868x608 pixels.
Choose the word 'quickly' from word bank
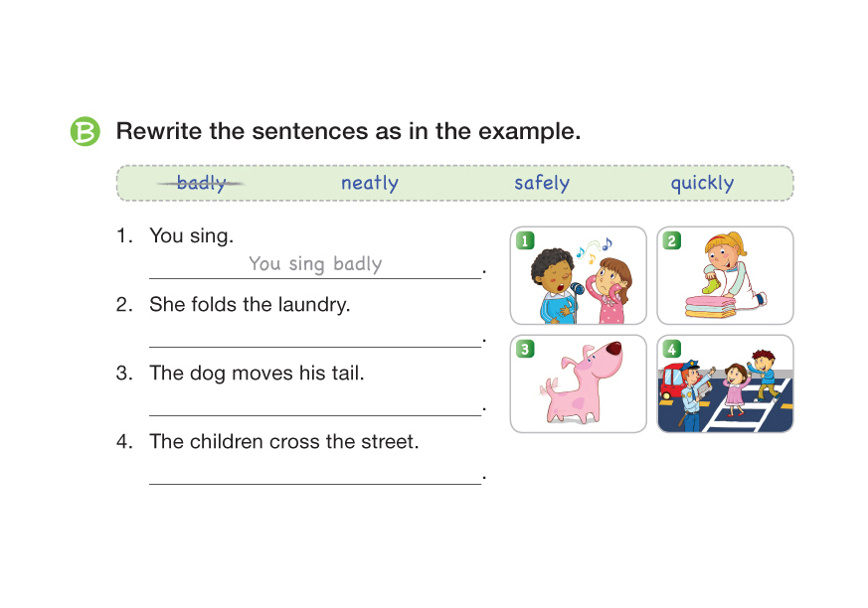pyautogui.click(x=702, y=183)
